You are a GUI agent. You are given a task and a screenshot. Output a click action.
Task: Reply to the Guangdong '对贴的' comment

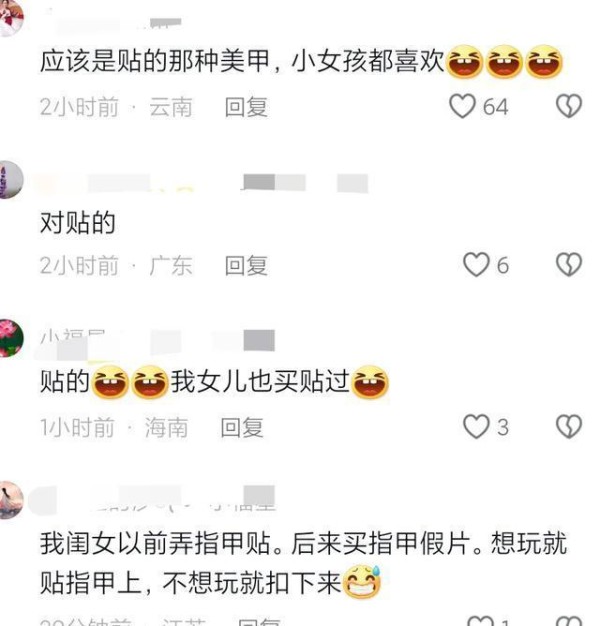pyautogui.click(x=246, y=265)
